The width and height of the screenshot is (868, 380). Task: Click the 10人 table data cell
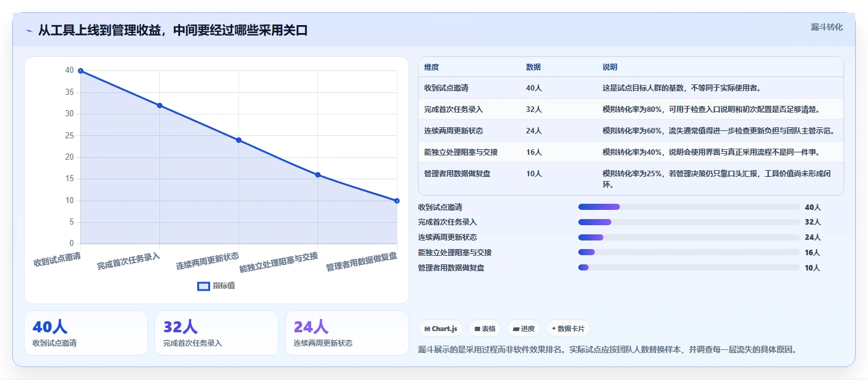click(x=534, y=174)
